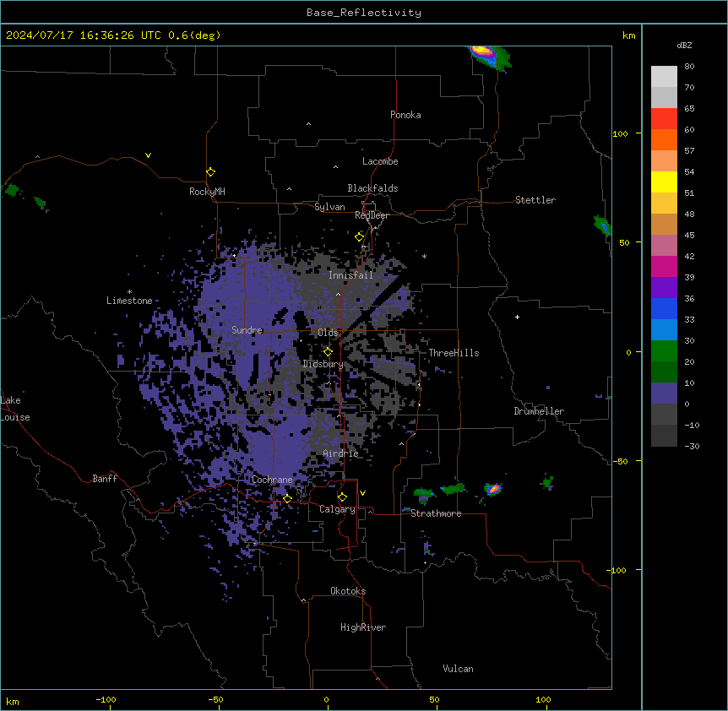Click the intense storm cell east of Strathmore

click(x=492, y=489)
